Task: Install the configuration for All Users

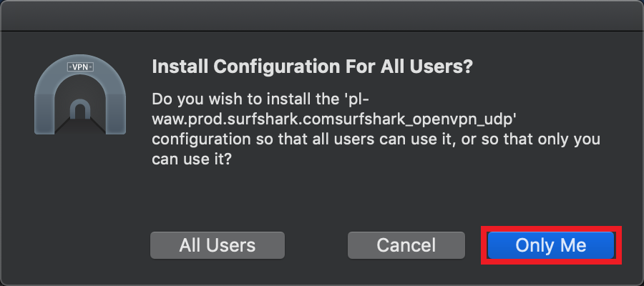Action: click(x=218, y=245)
